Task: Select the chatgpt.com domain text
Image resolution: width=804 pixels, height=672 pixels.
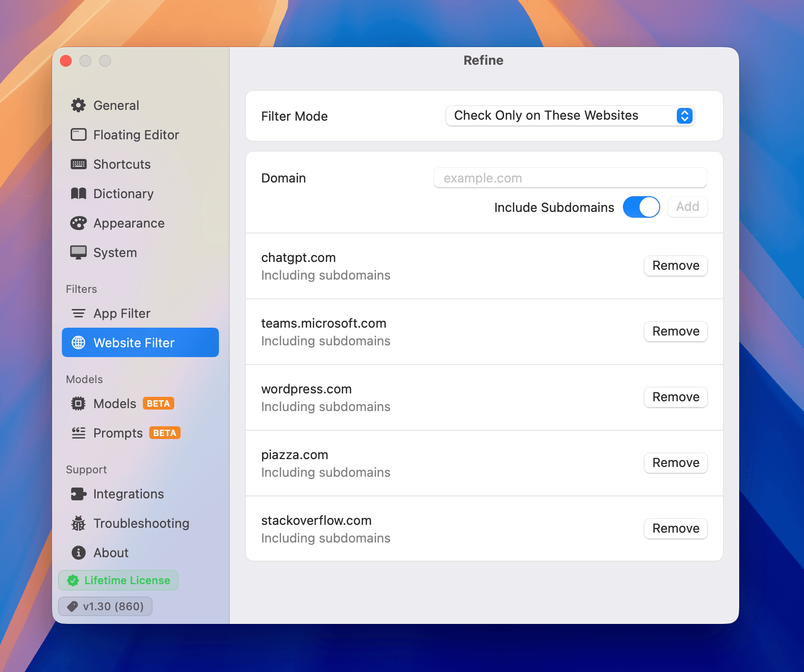Action: click(298, 258)
